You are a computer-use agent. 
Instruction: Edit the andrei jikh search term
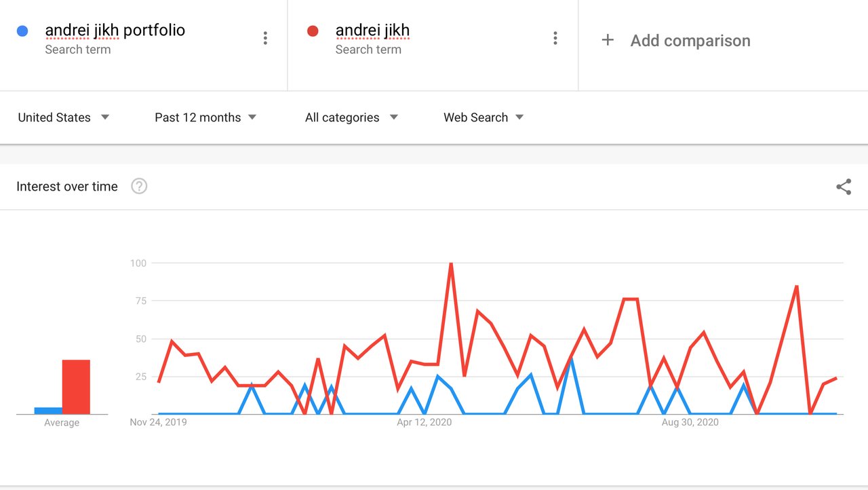[x=372, y=31]
